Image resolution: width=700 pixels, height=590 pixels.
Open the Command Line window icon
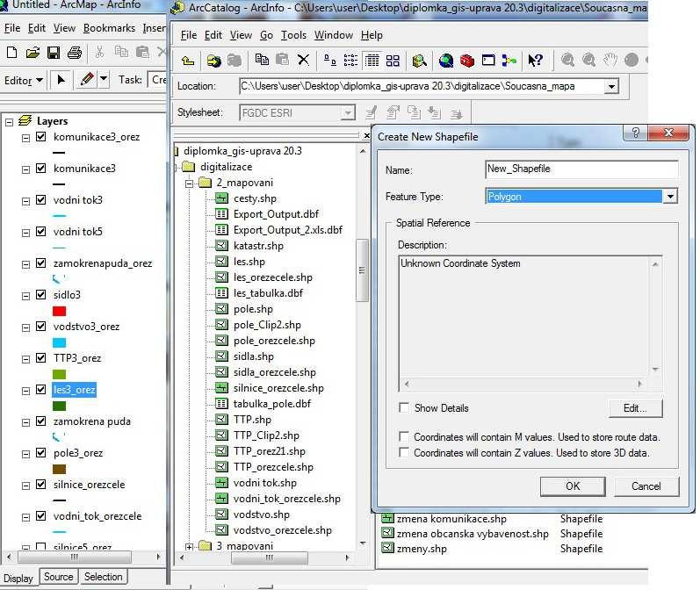coord(488,60)
